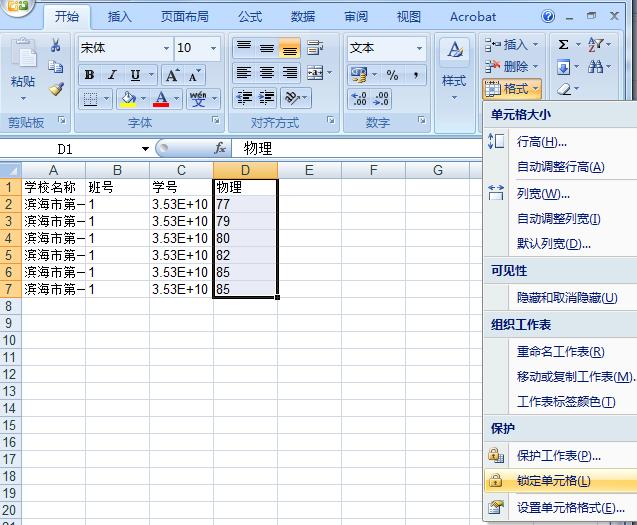Open Excel Help question mark

(x=548, y=16)
